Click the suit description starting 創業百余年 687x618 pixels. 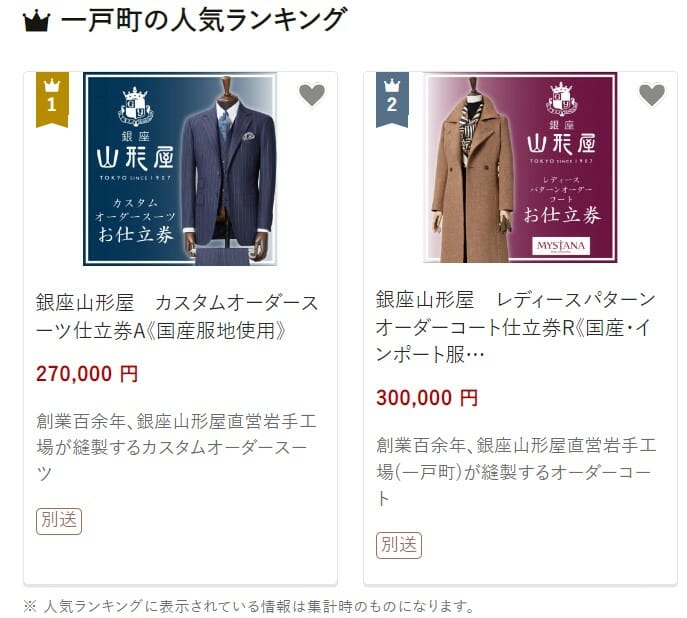pyautogui.click(x=176, y=447)
